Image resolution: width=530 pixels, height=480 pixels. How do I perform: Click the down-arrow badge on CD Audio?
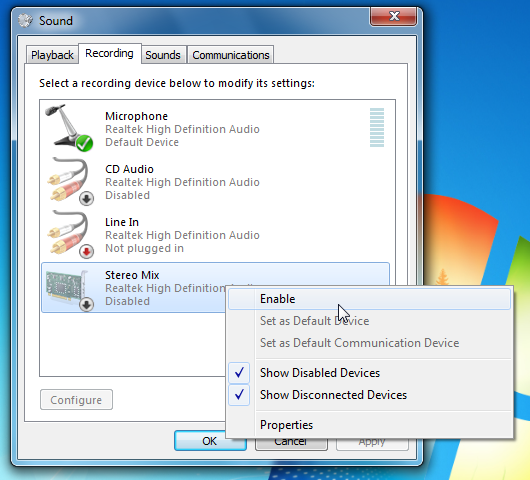coord(87,198)
